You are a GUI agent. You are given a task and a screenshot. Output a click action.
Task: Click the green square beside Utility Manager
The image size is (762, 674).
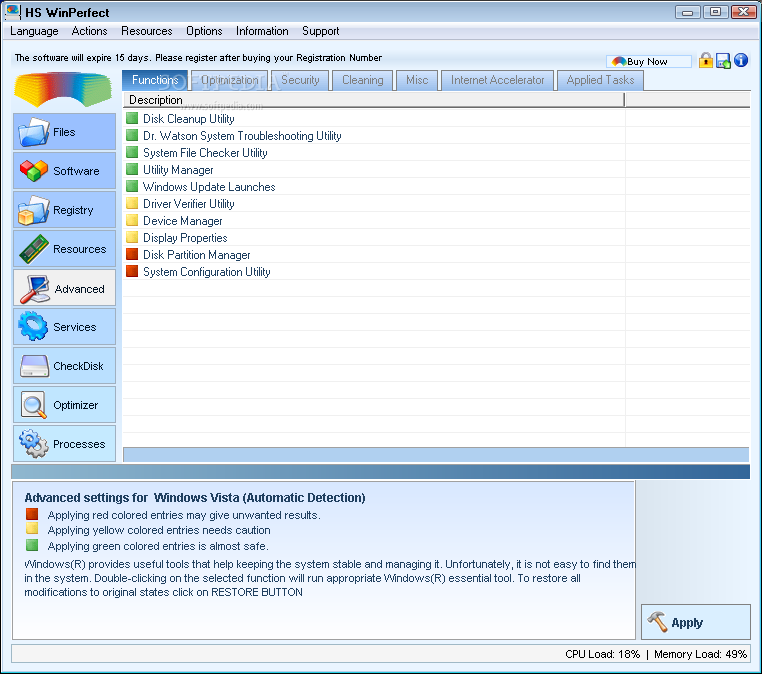coord(132,169)
